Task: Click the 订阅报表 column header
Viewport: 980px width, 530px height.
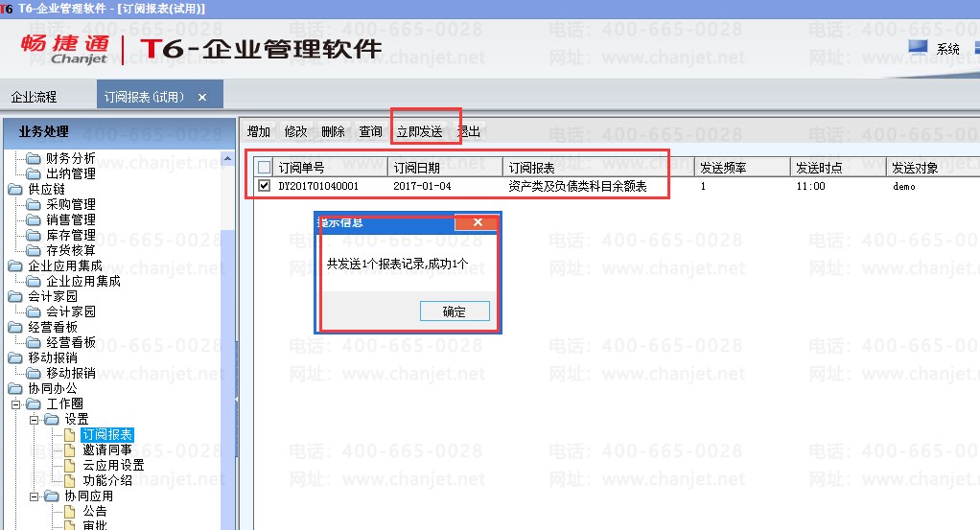Action: [x=598, y=168]
